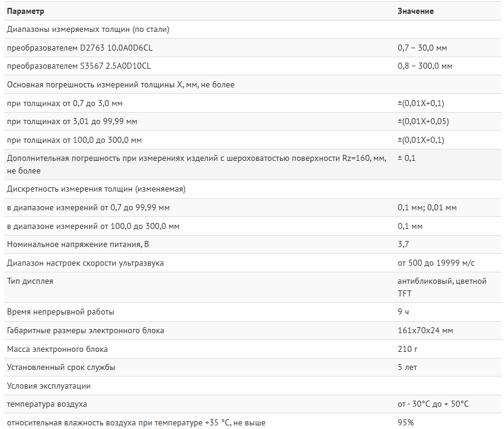This screenshot has width=504, height=429.
Task: Click the value '9 ч' for continuous operation
Action: point(403,312)
